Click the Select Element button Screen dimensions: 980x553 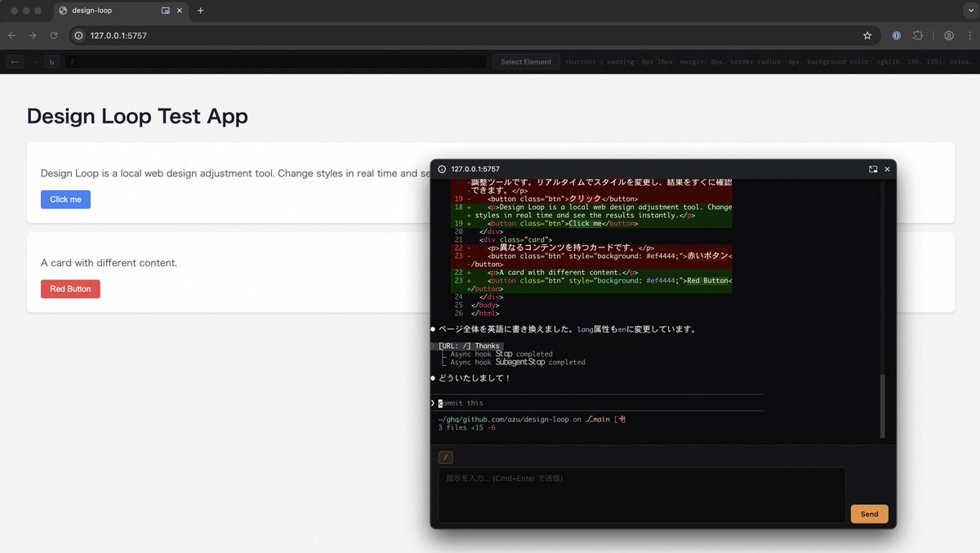pyautogui.click(x=526, y=62)
